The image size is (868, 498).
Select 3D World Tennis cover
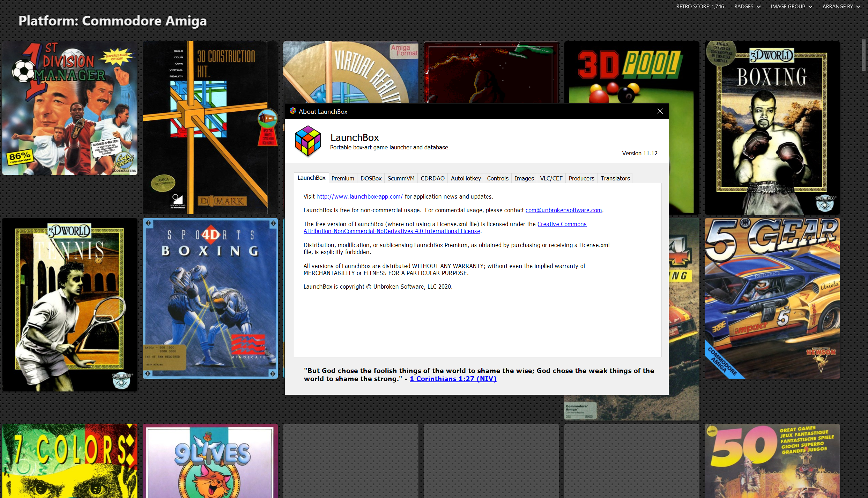[x=70, y=305]
